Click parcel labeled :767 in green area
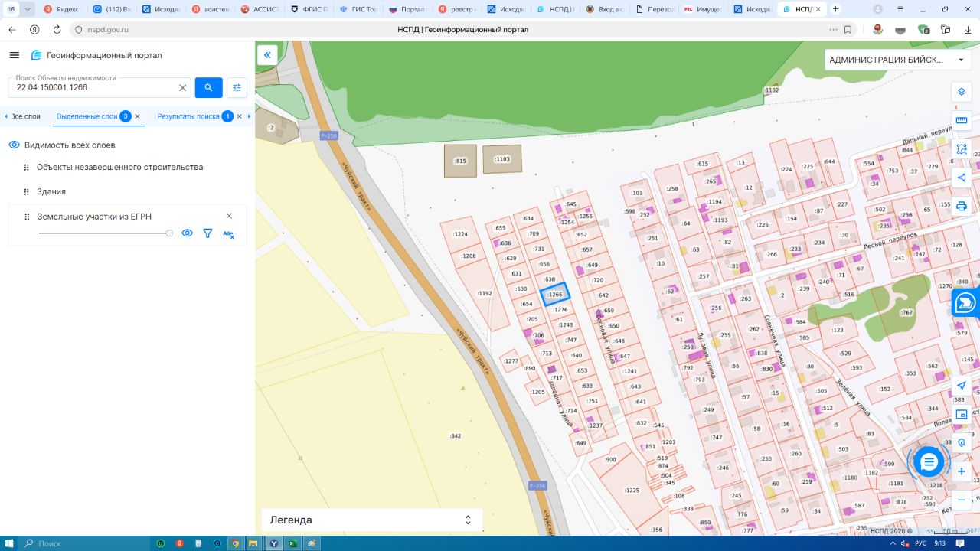This screenshot has height=551, width=980. [x=907, y=313]
